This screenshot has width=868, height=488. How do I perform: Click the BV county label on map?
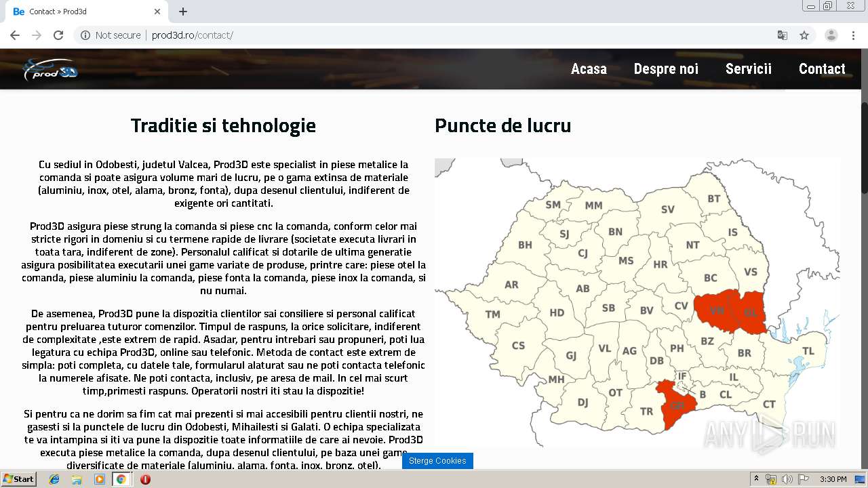point(647,310)
